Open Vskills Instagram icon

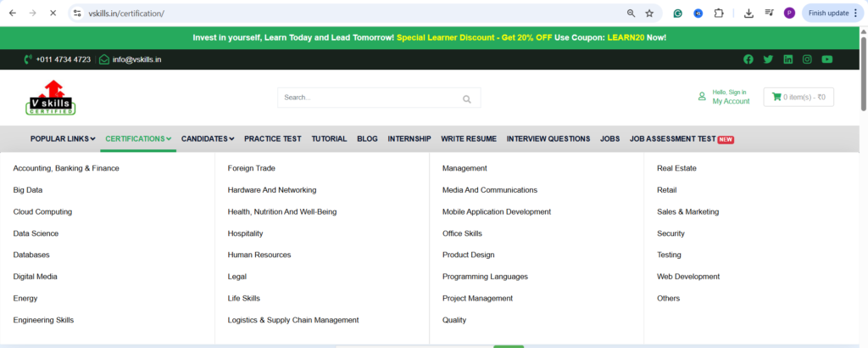coord(807,59)
